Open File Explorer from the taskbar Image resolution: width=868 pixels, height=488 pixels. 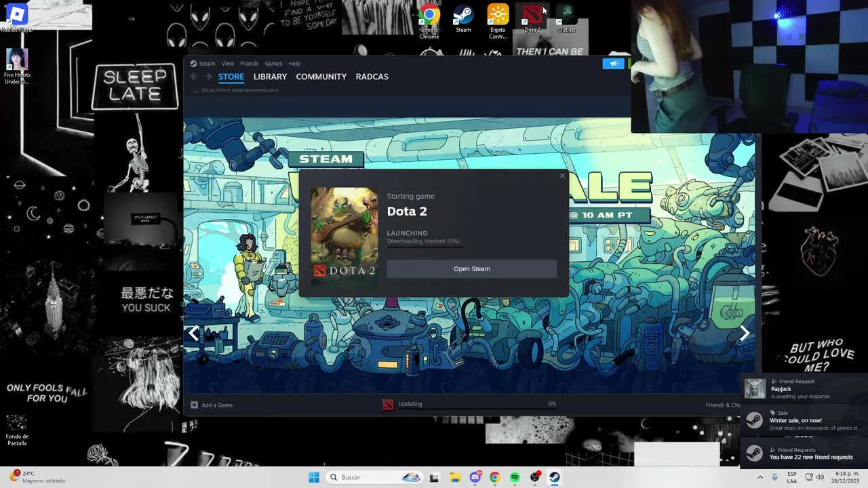[x=454, y=477]
